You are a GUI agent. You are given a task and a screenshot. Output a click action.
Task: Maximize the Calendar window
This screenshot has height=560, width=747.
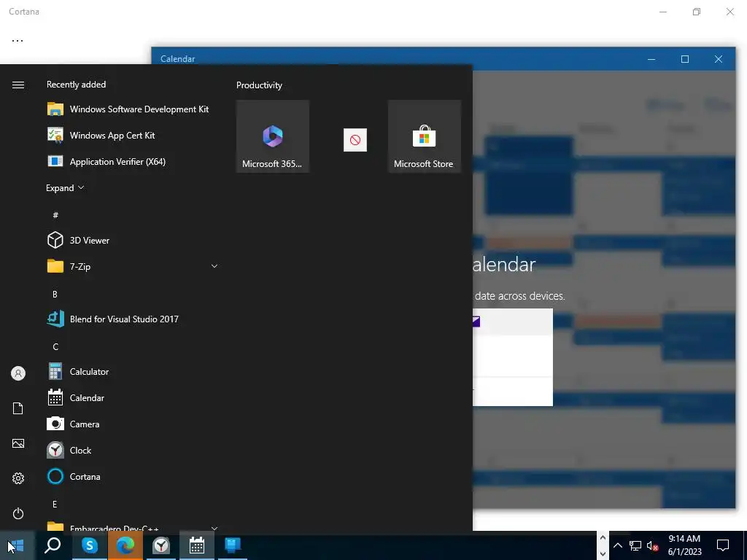click(x=685, y=59)
